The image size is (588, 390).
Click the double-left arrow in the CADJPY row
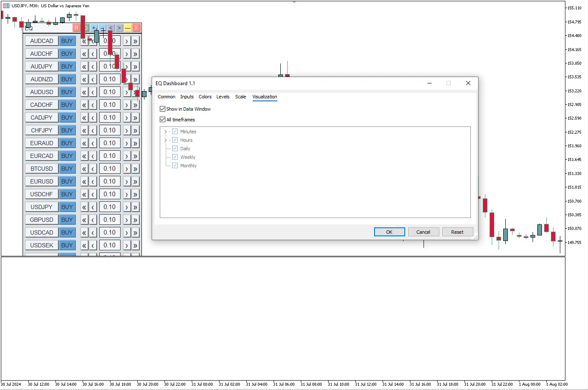pos(84,118)
